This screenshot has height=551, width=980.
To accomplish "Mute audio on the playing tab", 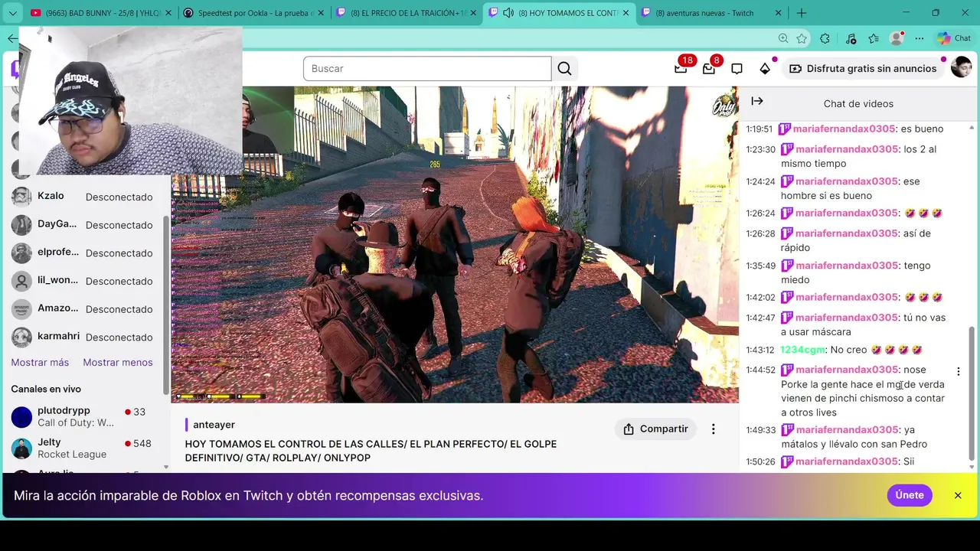I will tap(508, 13).
